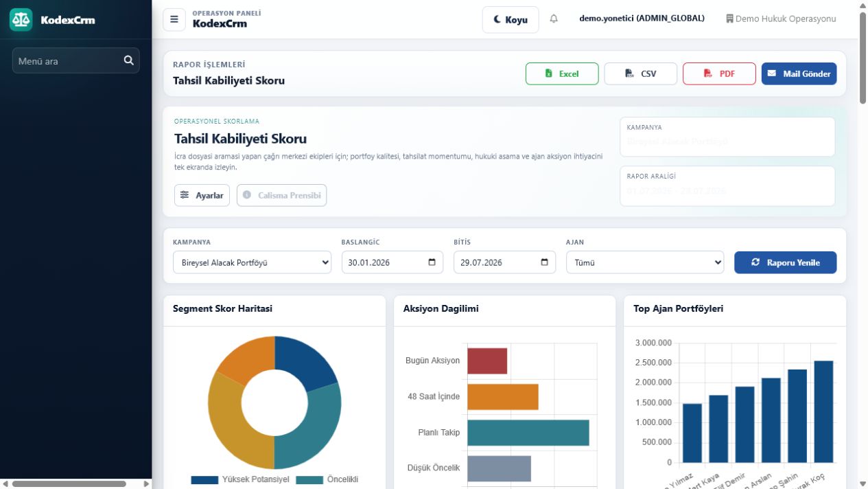Toggle the hamburger sidebar menu button
The height and width of the screenshot is (489, 868).
tap(174, 19)
